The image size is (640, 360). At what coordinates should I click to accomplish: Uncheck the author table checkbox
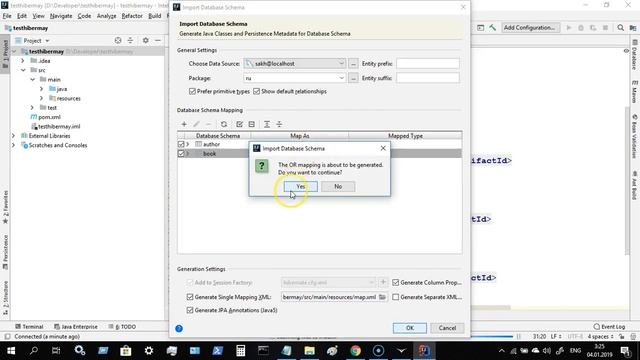coord(181,144)
